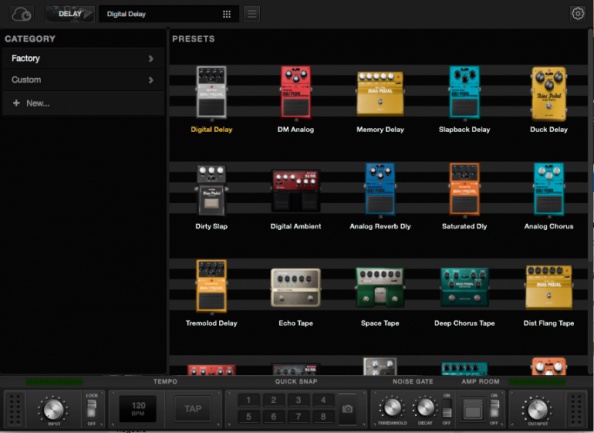Click the 120 BPM tempo field
594x433 pixels.
pyautogui.click(x=138, y=409)
